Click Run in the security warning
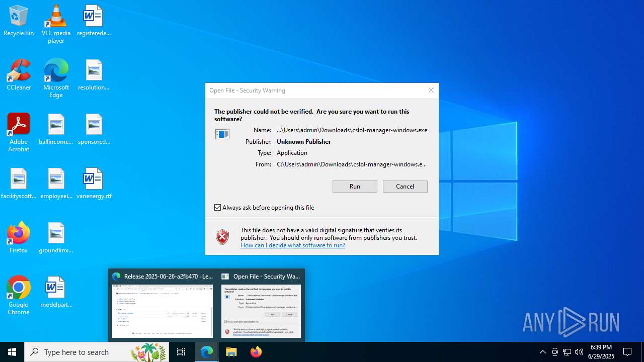 355,187
